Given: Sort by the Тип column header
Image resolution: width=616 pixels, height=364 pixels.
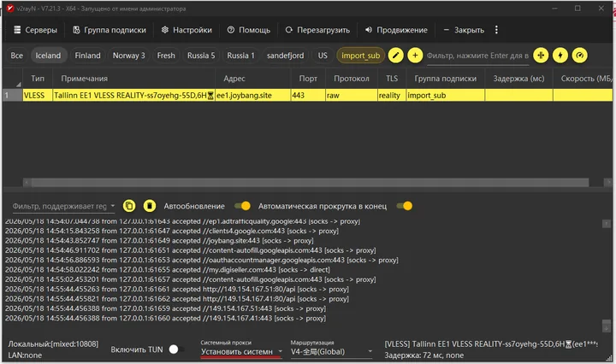Looking at the screenshot, I should [38, 79].
